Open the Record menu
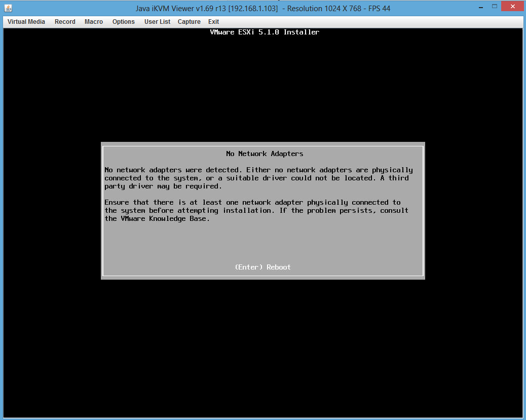This screenshot has height=420, width=526. coord(65,22)
